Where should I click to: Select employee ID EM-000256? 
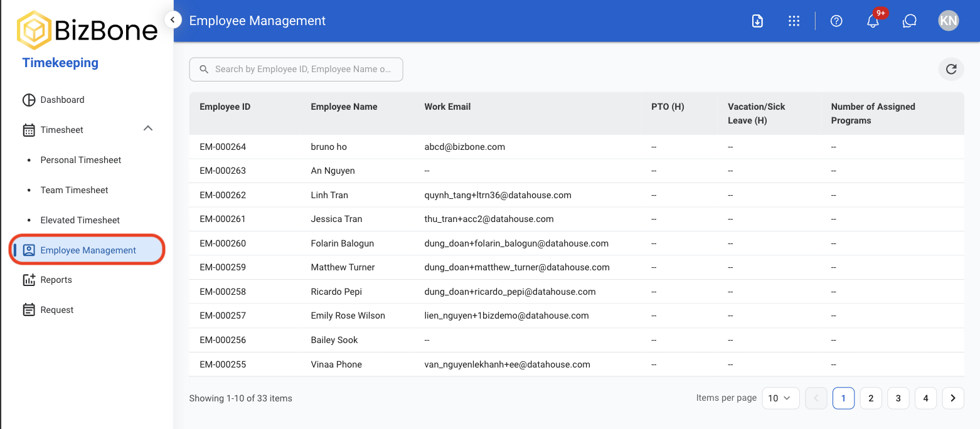(x=223, y=340)
